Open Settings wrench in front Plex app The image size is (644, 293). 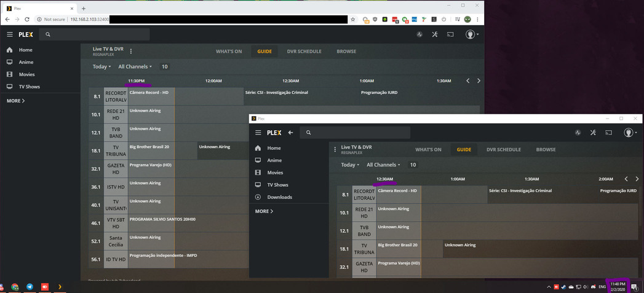[x=593, y=133]
